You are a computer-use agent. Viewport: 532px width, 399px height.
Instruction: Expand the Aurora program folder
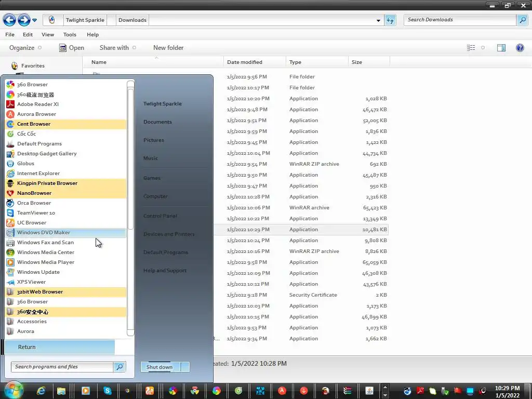66,331
